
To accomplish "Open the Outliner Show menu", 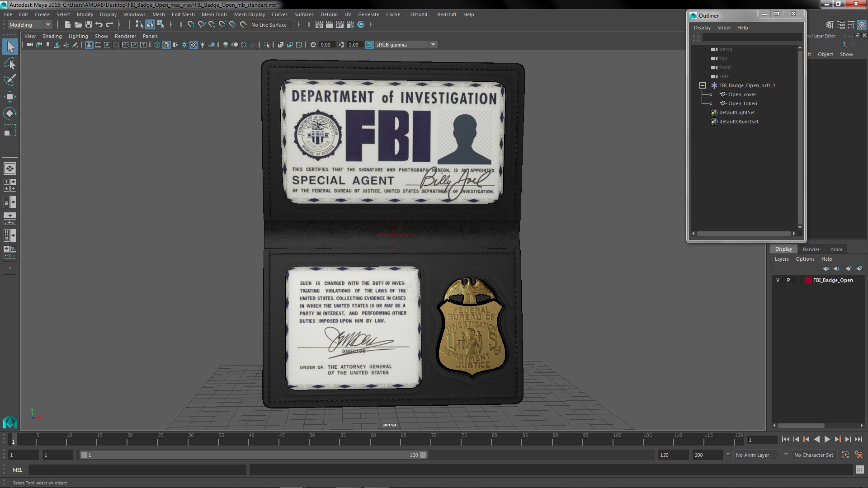I will [723, 28].
